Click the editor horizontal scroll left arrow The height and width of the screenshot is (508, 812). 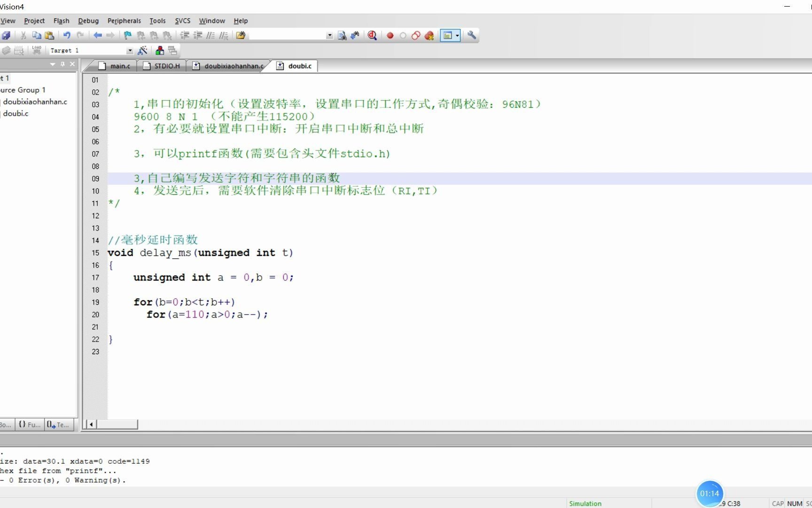tap(91, 424)
